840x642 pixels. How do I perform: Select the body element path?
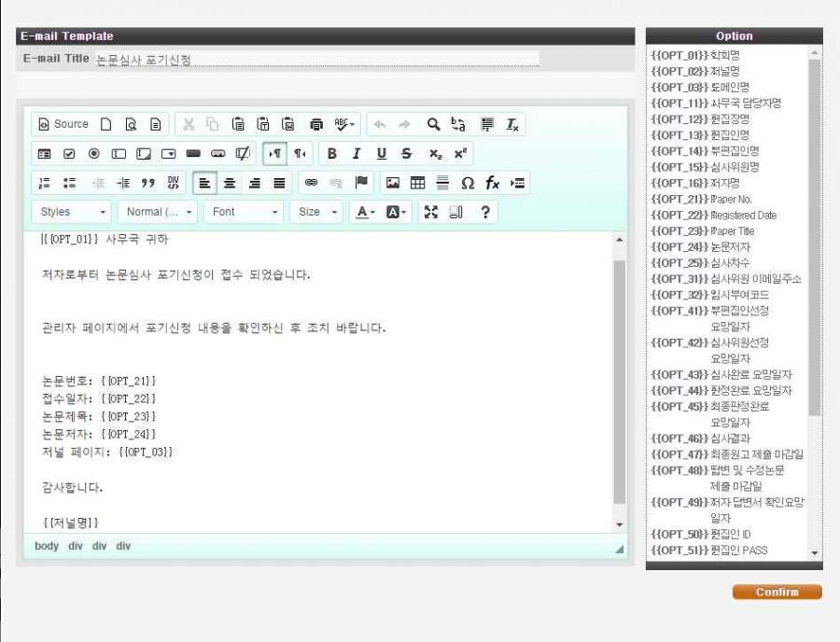[x=47, y=546]
